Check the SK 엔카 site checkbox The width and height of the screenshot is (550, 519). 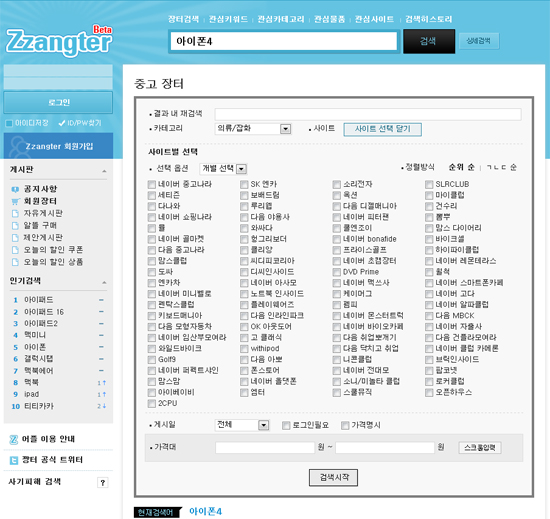coord(244,184)
